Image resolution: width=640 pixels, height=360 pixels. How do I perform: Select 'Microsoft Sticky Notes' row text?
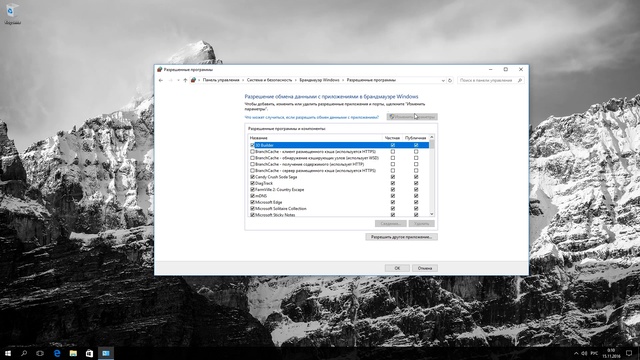pyautogui.click(x=276, y=215)
